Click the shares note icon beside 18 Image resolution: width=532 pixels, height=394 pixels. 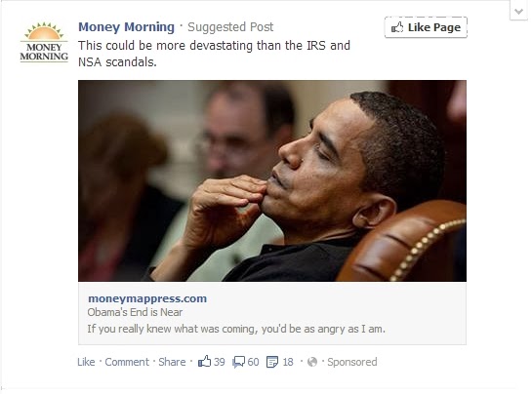click(272, 362)
